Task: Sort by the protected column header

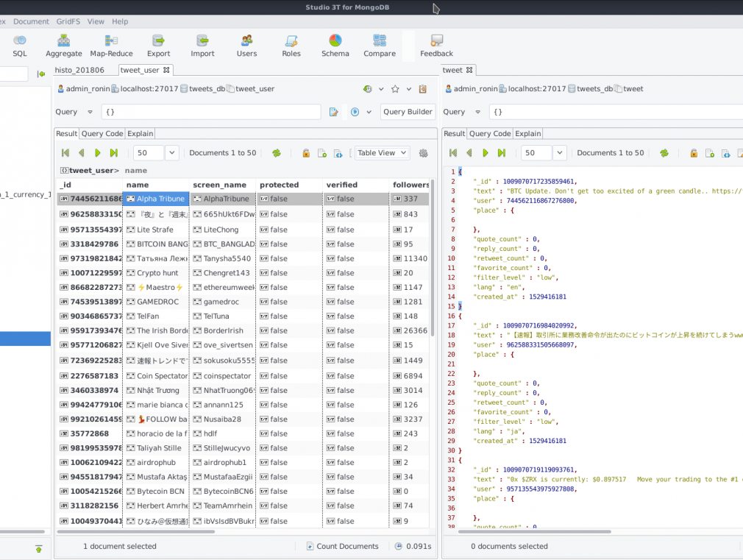Action: (x=288, y=185)
